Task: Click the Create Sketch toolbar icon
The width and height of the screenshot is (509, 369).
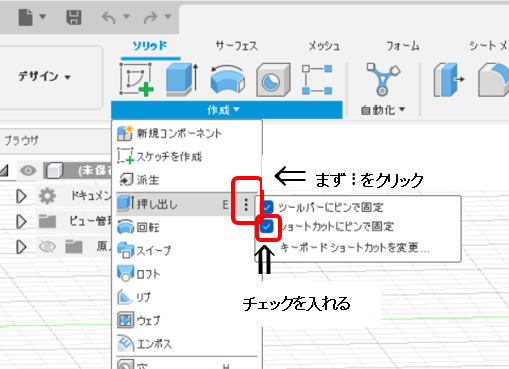Action: [137, 80]
